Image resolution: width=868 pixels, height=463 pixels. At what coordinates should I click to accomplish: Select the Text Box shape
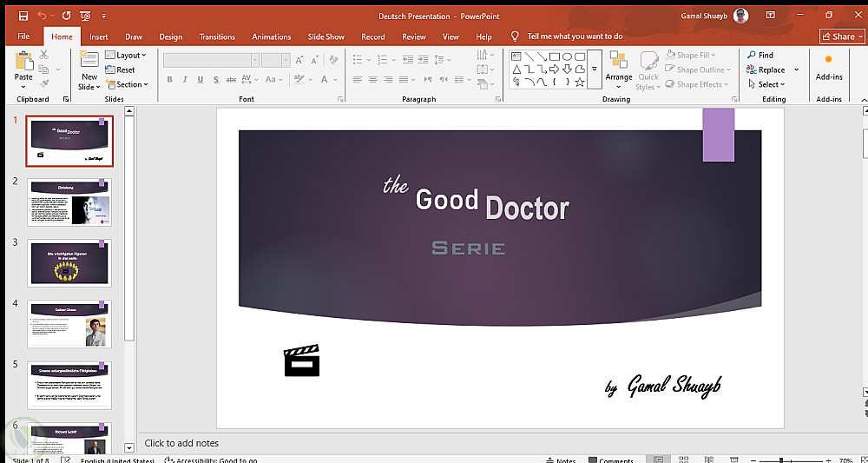click(516, 56)
